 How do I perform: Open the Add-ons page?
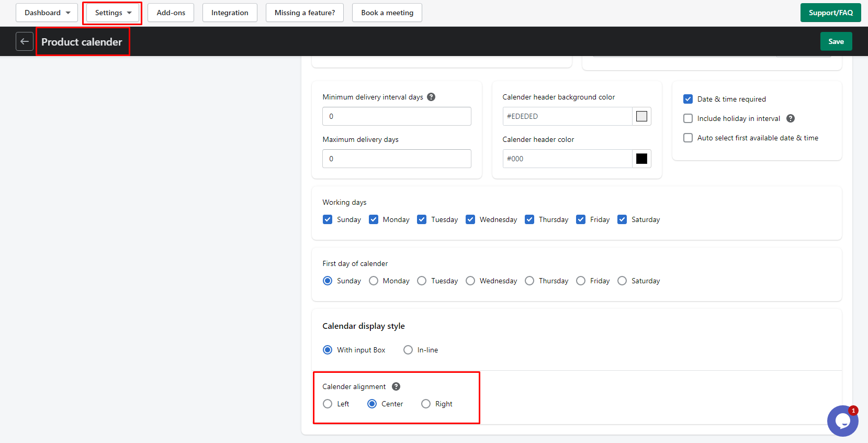(x=171, y=13)
